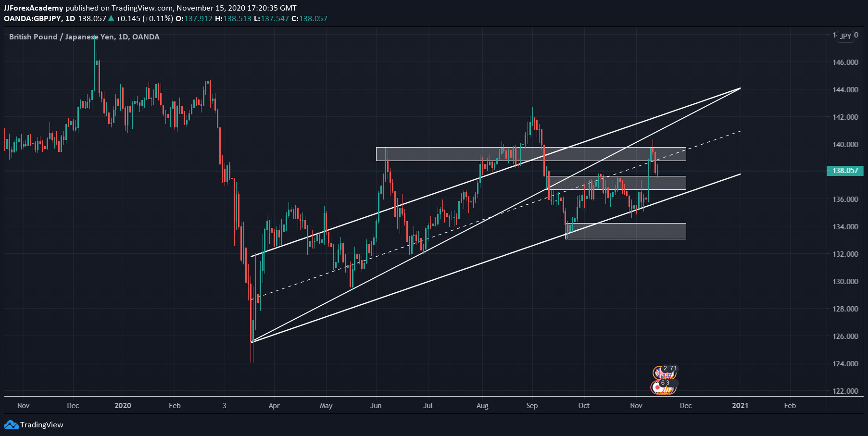Open the JPY currency badge

point(846,36)
